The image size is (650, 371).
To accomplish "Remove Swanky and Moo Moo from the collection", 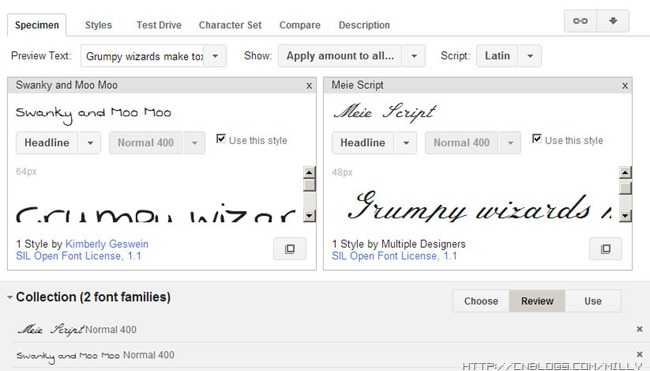I will [x=639, y=354].
